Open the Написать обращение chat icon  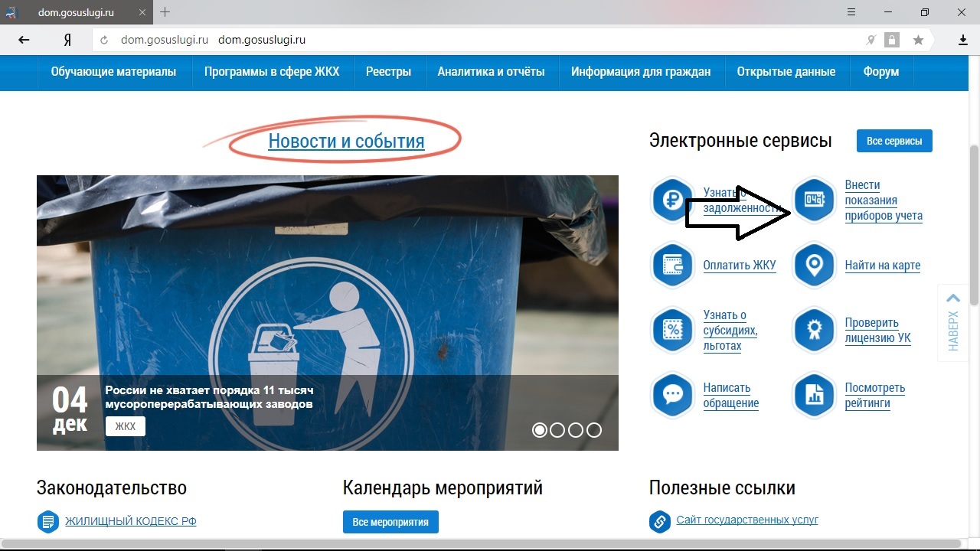coord(672,395)
